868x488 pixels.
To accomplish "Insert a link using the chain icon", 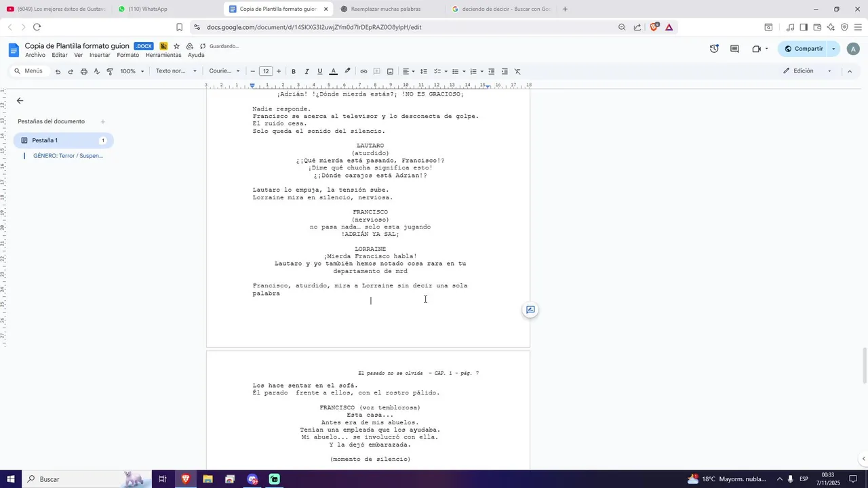I will pyautogui.click(x=363, y=71).
